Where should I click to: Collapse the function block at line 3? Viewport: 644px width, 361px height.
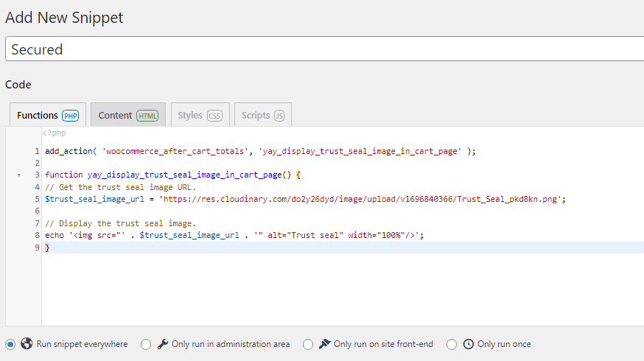point(18,175)
